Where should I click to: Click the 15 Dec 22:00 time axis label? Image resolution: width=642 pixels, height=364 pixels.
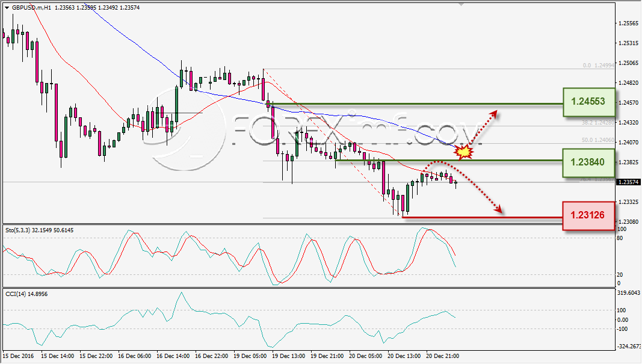[96, 356]
